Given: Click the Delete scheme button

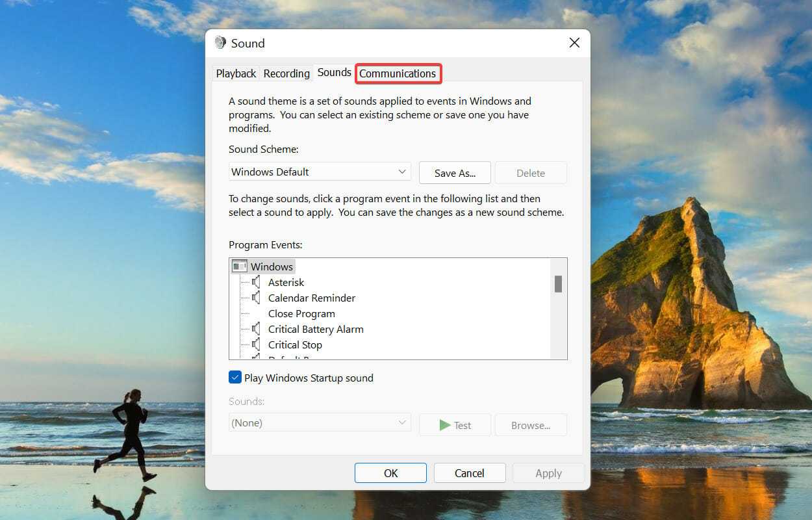Looking at the screenshot, I should [x=531, y=173].
